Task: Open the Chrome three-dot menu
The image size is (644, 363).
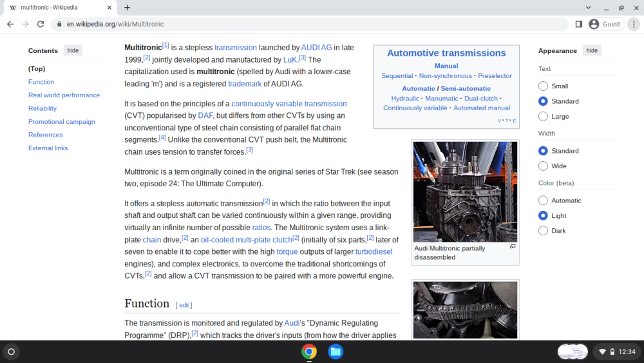Action: (x=634, y=25)
